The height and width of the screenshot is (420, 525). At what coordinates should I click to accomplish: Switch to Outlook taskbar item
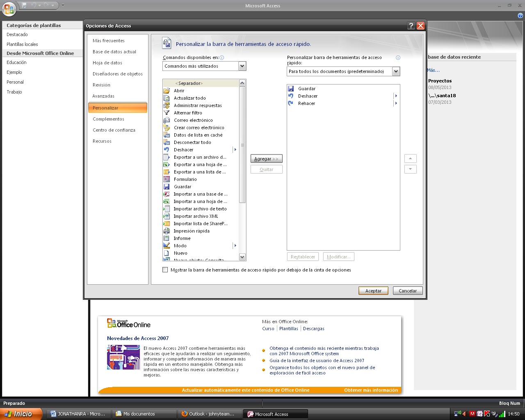pos(210,414)
